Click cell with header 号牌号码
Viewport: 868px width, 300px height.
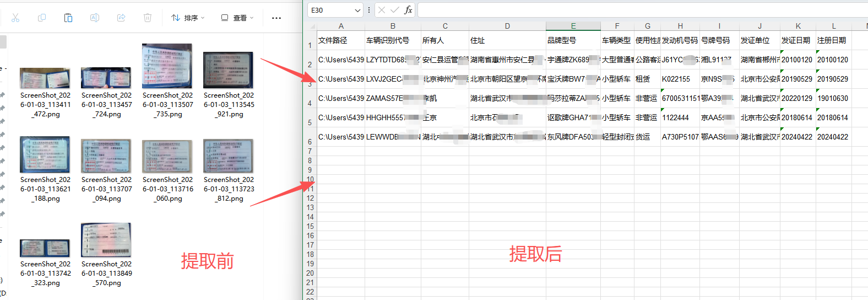tap(719, 40)
